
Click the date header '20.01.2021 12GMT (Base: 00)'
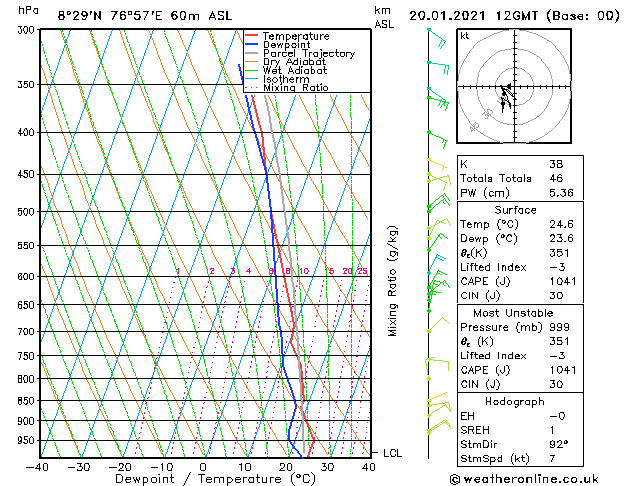[x=514, y=16]
